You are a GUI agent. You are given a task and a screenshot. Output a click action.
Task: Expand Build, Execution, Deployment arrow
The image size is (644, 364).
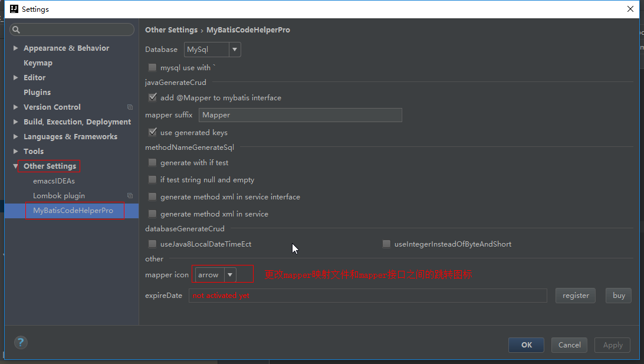coord(15,122)
